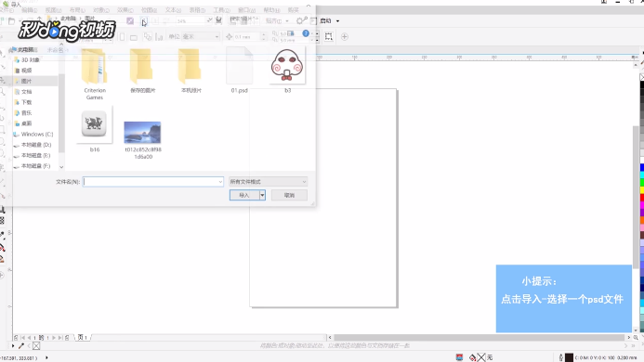The image size is (644, 362).
Task: Click the horizontal scrollbar of the canvas
Action: tap(479, 337)
